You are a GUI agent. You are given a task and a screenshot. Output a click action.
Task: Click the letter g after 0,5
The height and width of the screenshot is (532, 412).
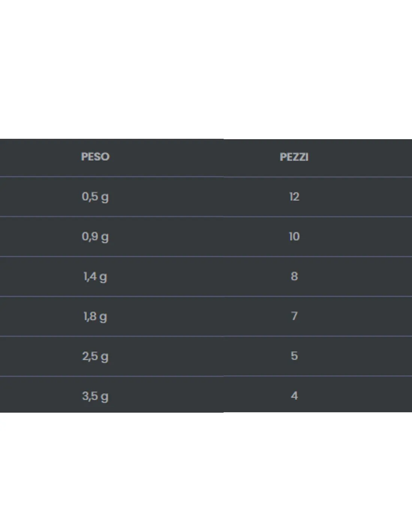click(104, 198)
